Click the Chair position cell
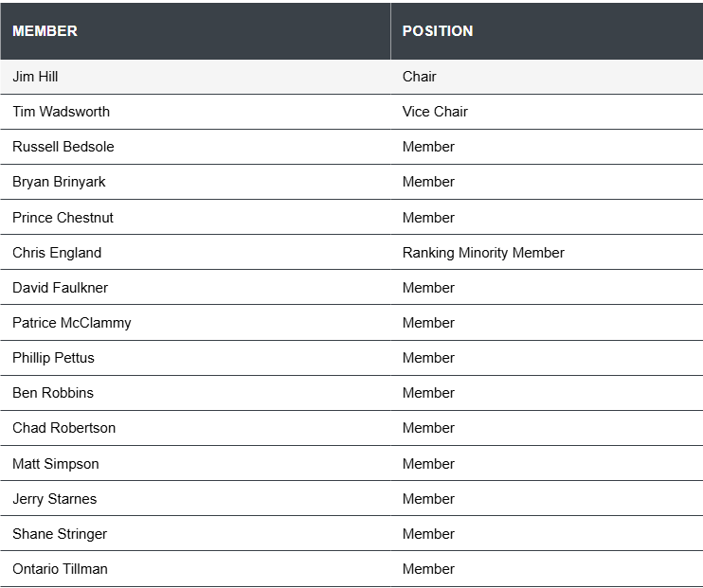The width and height of the screenshot is (703, 588). coord(547,77)
